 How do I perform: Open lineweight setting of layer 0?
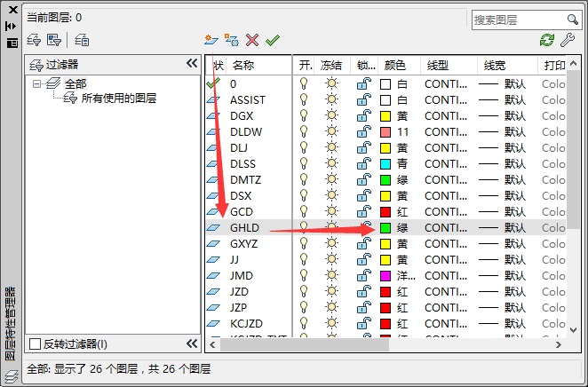(502, 84)
